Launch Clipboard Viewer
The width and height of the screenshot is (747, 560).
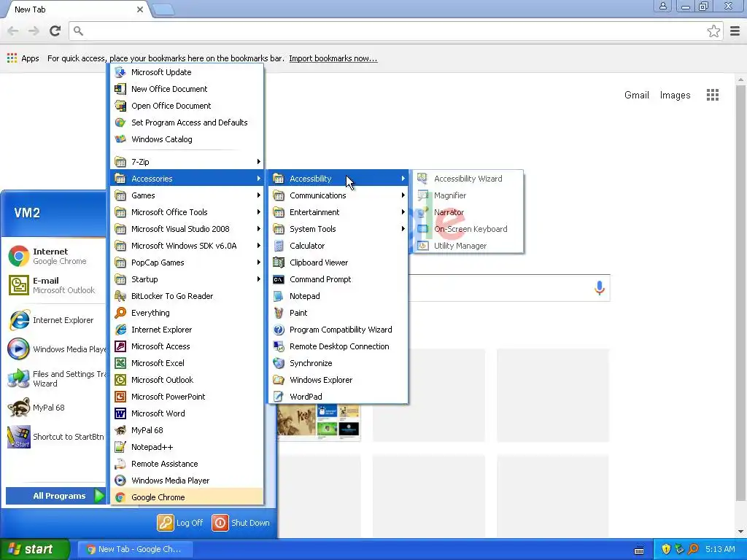338,262
